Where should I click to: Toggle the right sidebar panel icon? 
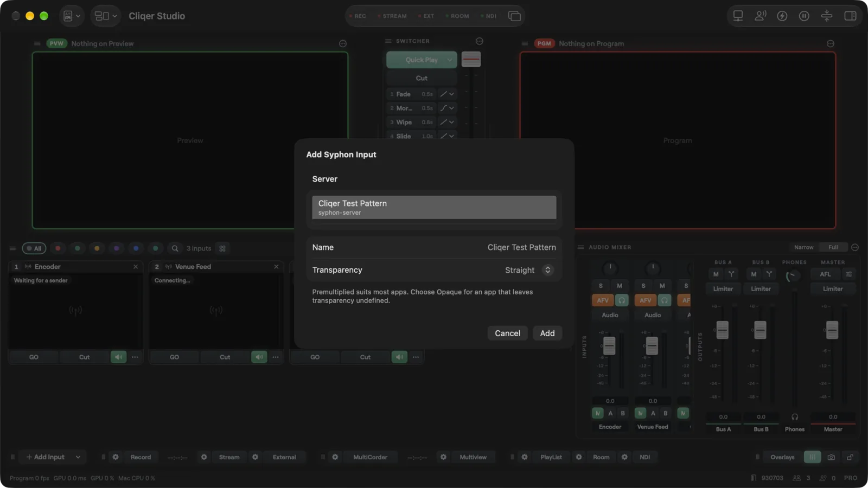pyautogui.click(x=850, y=16)
